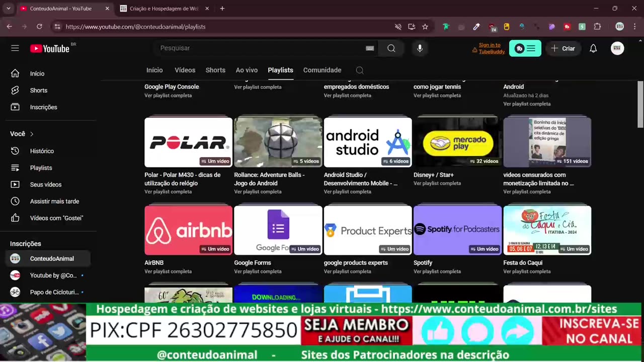Click the Disney+ / Star+ playlist title
The width and height of the screenshot is (644, 362).
[x=434, y=175]
